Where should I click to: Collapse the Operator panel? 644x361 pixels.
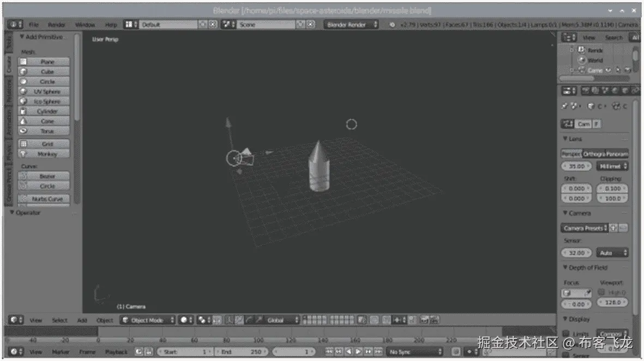pyautogui.click(x=12, y=213)
